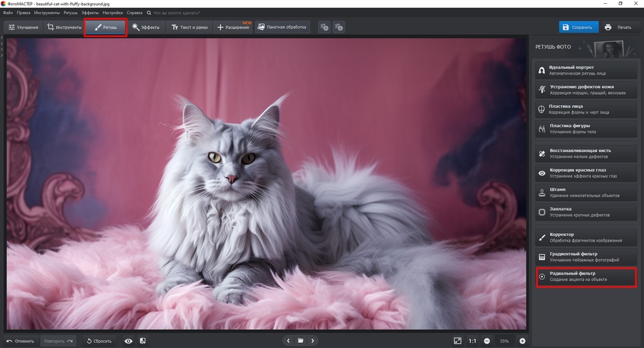Set zoom to 1:1 scale
The height and width of the screenshot is (348, 644).
point(472,340)
